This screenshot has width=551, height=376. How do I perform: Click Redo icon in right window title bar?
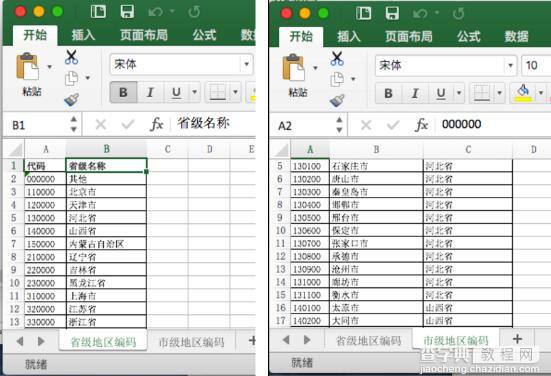coord(459,14)
